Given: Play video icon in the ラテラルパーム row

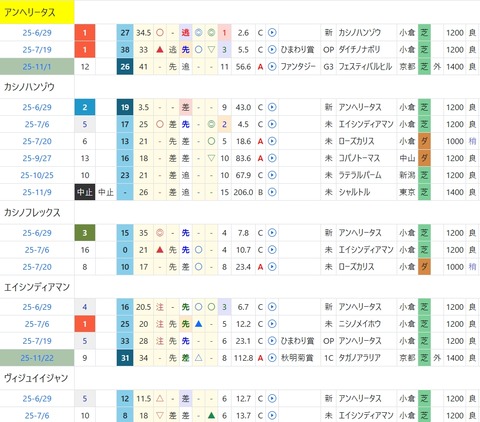Looking at the screenshot, I should (x=272, y=175).
